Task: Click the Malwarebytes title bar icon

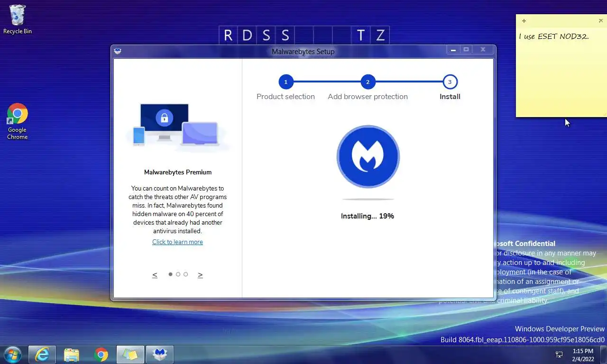Action: pos(118,51)
